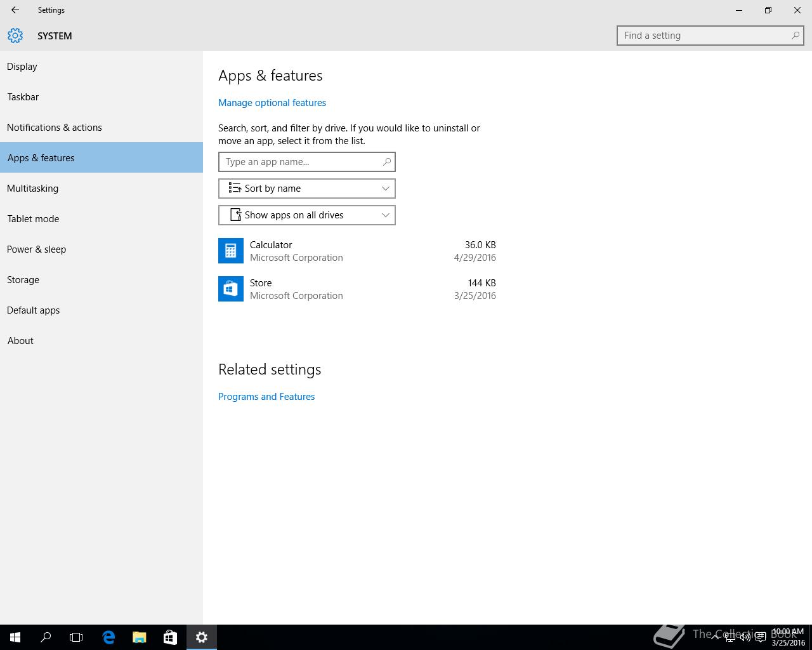Select Apps & features in sidebar
The height and width of the screenshot is (650, 812).
(101, 157)
